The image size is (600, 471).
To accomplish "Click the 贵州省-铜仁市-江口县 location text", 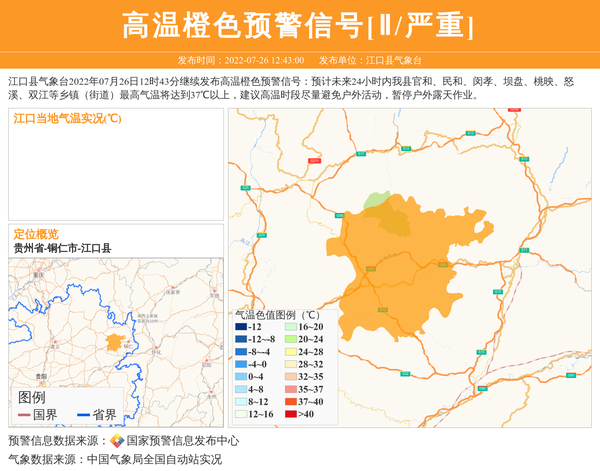I will tap(62, 248).
